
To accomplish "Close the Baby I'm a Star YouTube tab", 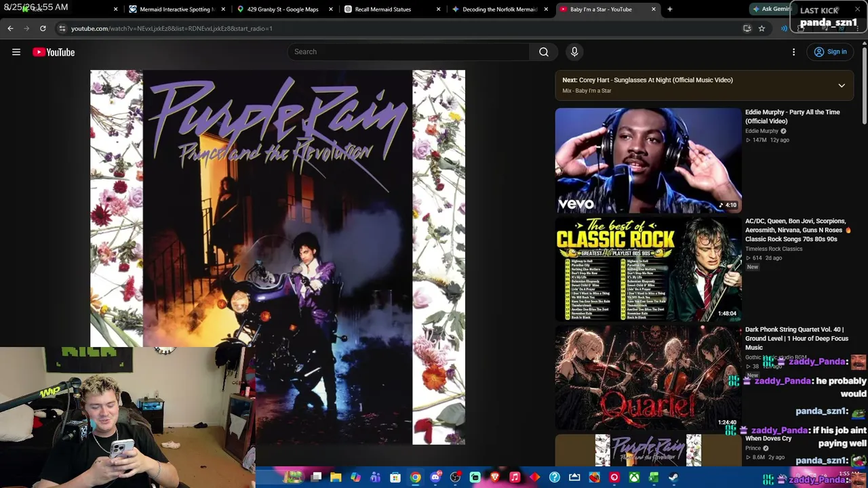I will [654, 9].
